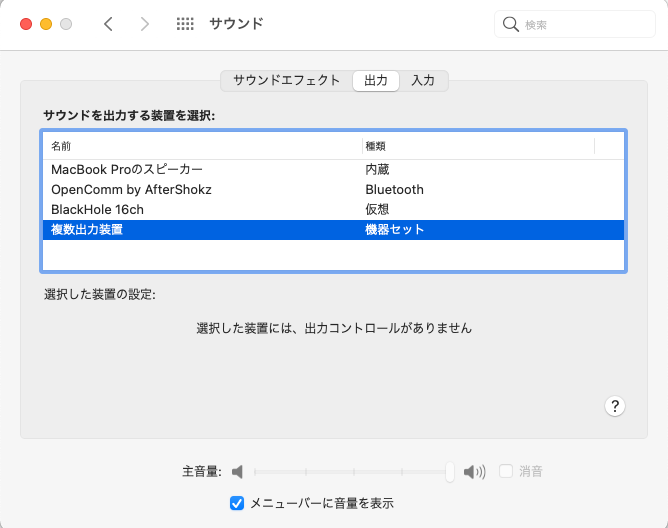Select the 出力 tab
Image resolution: width=668 pixels, height=528 pixels.
pyautogui.click(x=376, y=81)
